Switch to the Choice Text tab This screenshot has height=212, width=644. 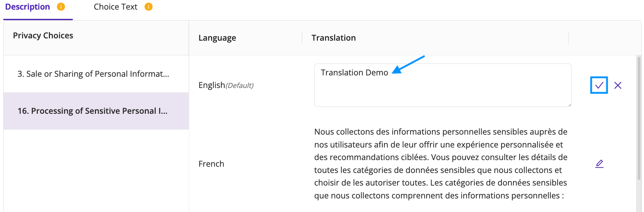115,7
